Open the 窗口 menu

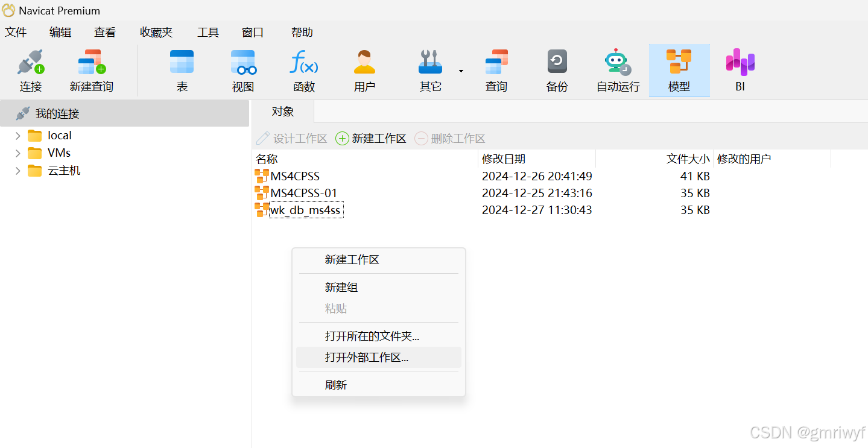coord(253,33)
